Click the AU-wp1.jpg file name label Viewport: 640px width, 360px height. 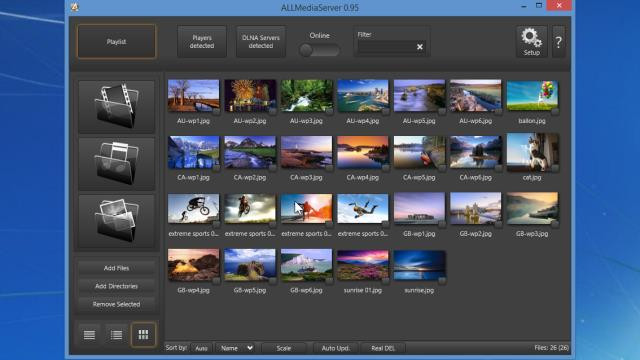tap(193, 121)
